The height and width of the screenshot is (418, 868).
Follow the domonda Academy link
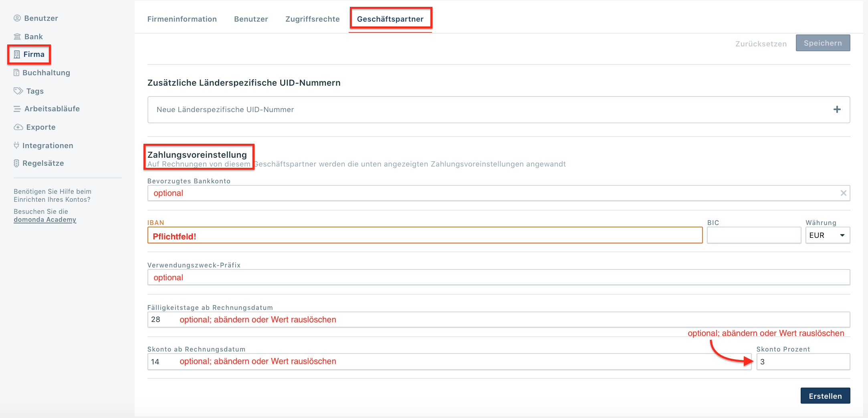[45, 220]
